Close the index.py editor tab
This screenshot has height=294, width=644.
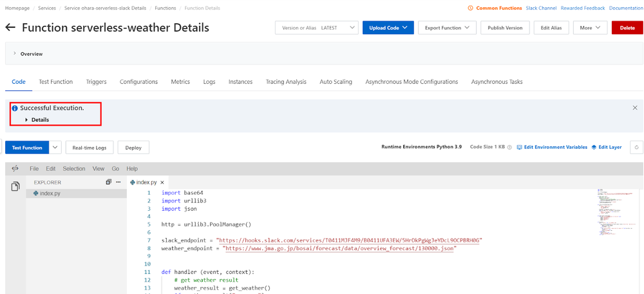[162, 182]
